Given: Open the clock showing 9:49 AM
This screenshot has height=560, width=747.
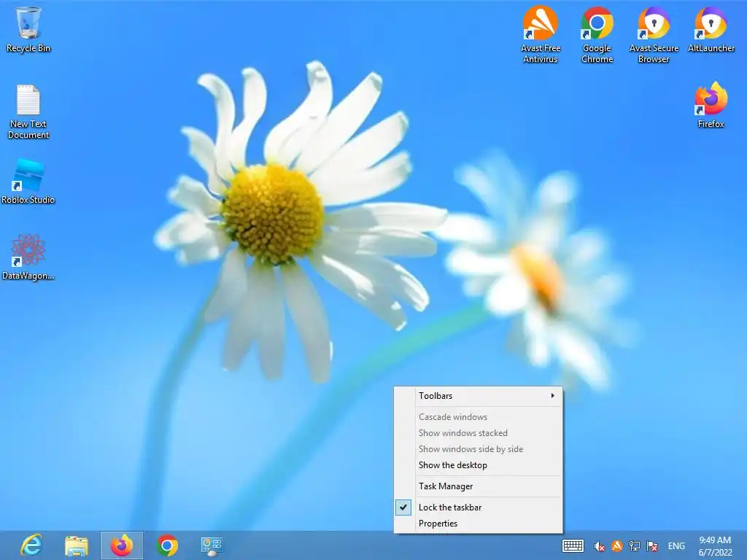Looking at the screenshot, I should point(715,546).
